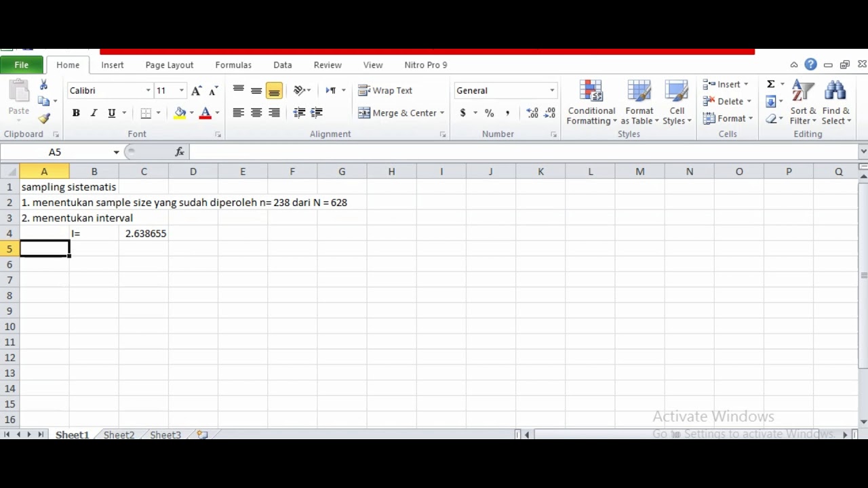Image resolution: width=868 pixels, height=488 pixels.
Task: Toggle Italic formatting
Action: coord(94,113)
